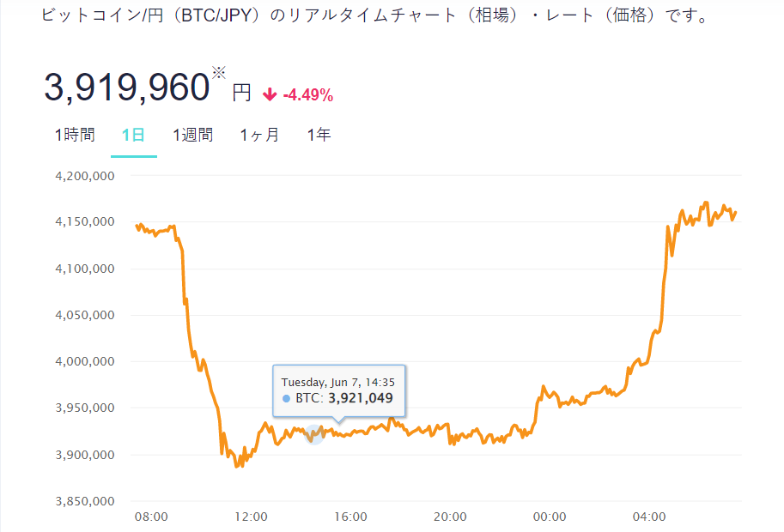Click the 4,200,000 price axis label

click(x=85, y=176)
